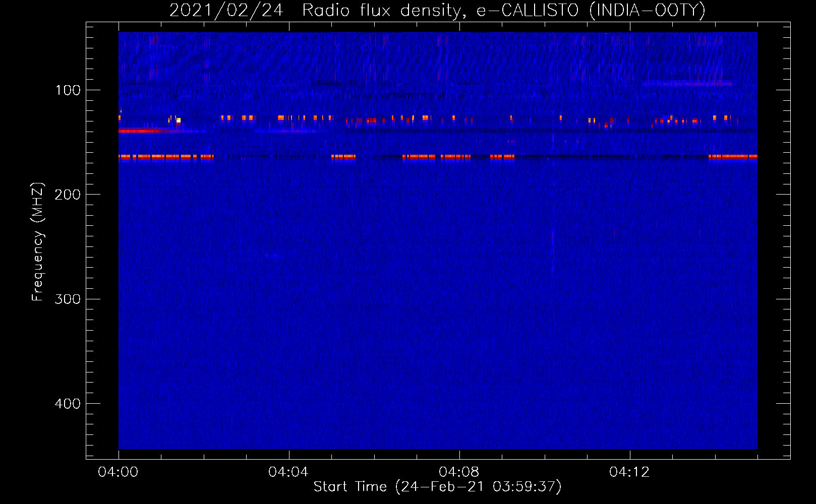The image size is (816, 504).
Task: Click the 200 frequency tick label
Action: pyautogui.click(x=68, y=195)
